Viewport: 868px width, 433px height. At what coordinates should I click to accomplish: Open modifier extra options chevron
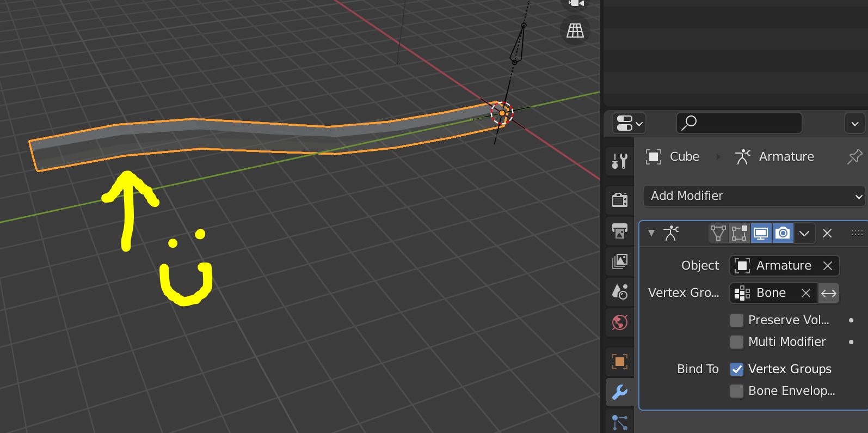point(804,233)
